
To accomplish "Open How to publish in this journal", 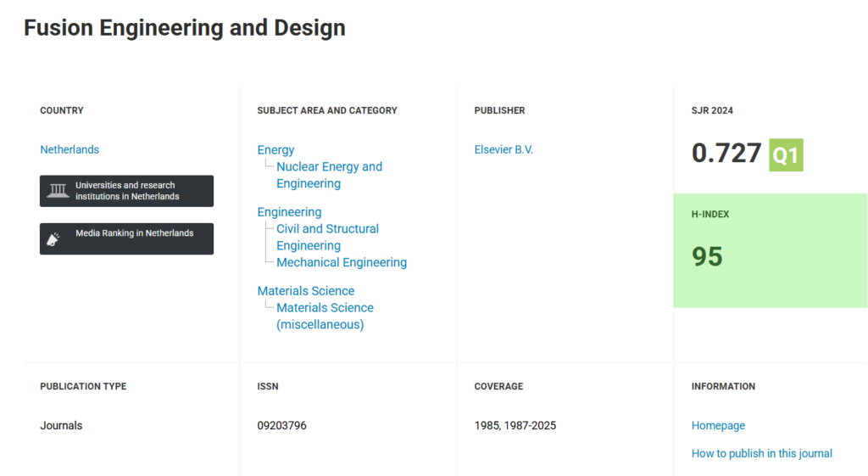I will 762,453.
